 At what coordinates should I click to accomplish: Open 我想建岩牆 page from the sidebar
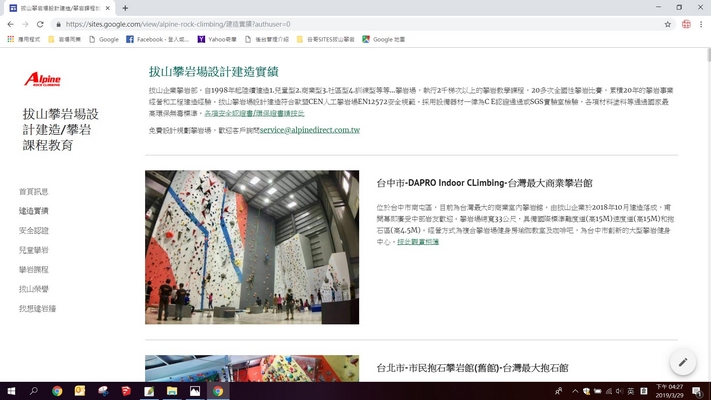pyautogui.click(x=37, y=308)
